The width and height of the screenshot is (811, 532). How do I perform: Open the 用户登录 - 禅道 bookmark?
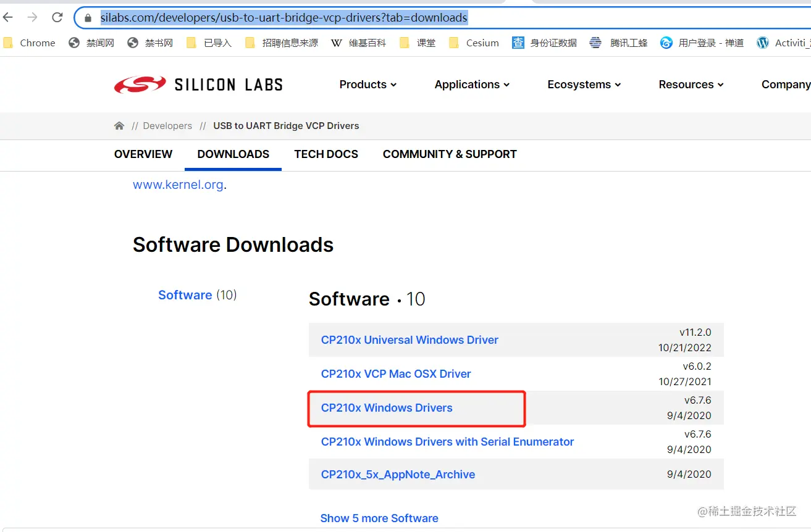702,43
